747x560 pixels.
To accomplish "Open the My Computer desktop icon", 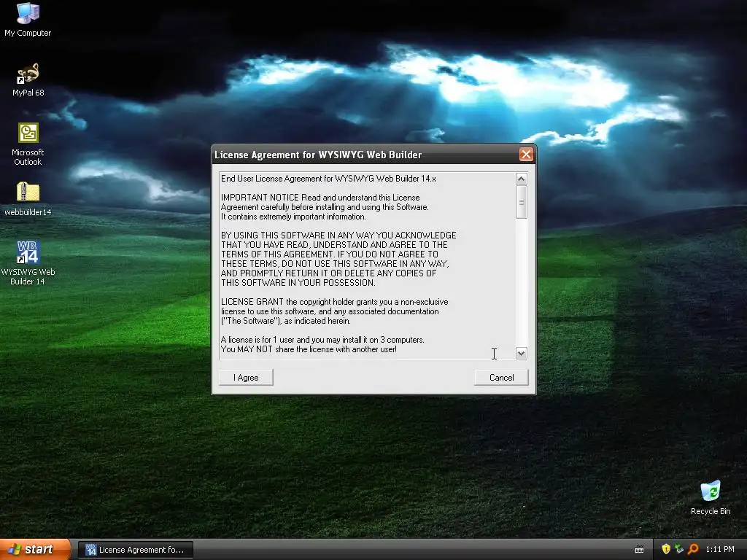I will [28, 19].
